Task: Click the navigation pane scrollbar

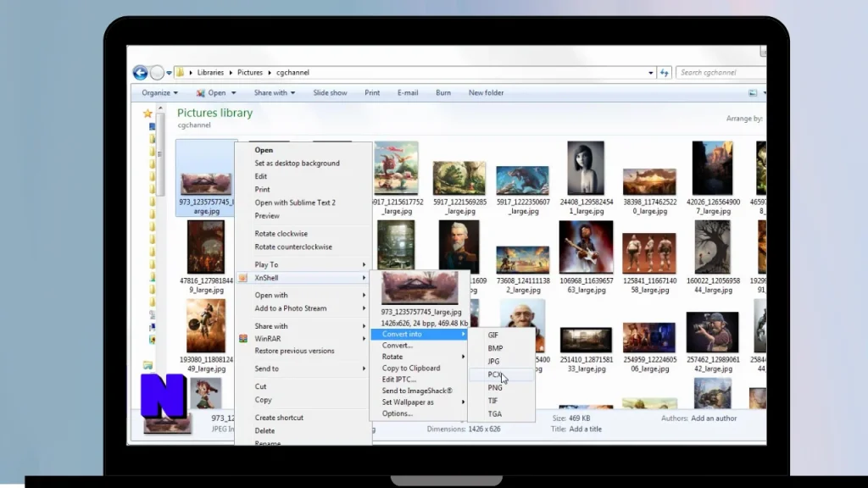Action: point(160,155)
